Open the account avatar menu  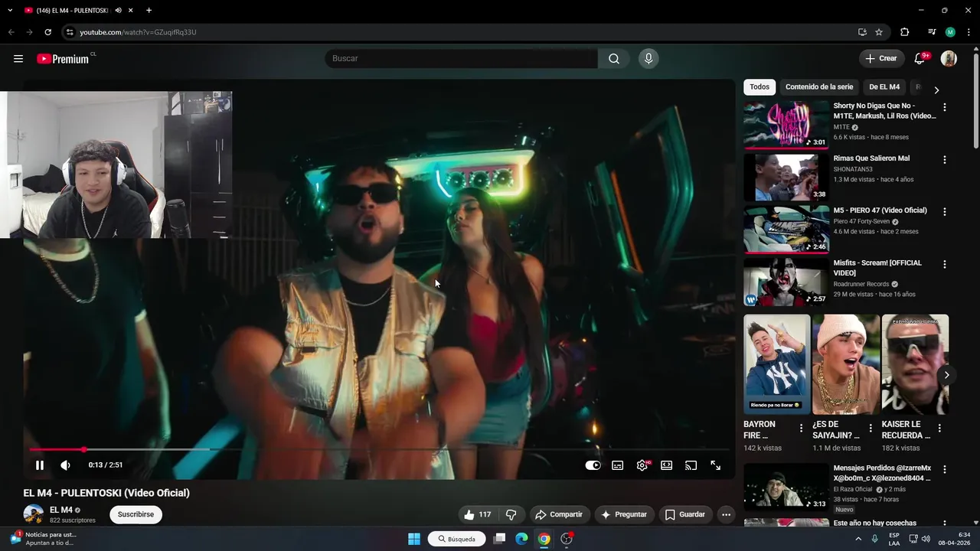[949, 59]
